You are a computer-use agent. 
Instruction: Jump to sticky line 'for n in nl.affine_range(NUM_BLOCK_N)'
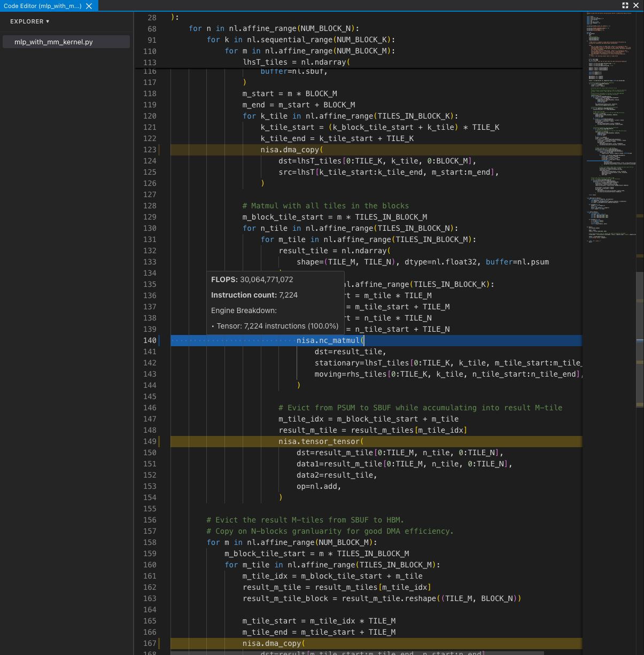pos(274,28)
